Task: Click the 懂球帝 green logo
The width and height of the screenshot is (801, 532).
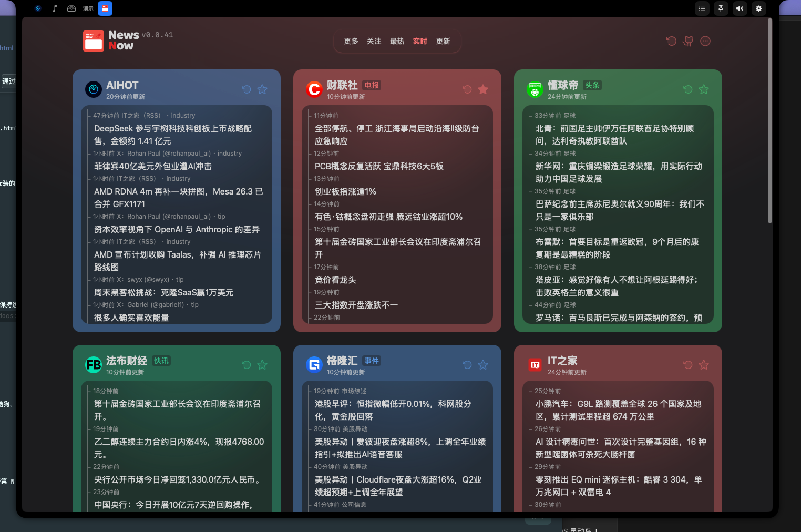Action: 535,89
